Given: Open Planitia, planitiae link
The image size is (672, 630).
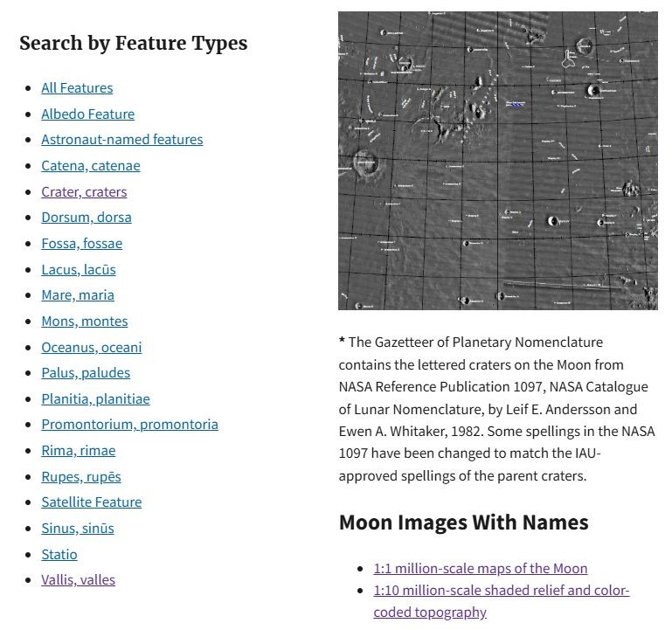Looking at the screenshot, I should [95, 398].
